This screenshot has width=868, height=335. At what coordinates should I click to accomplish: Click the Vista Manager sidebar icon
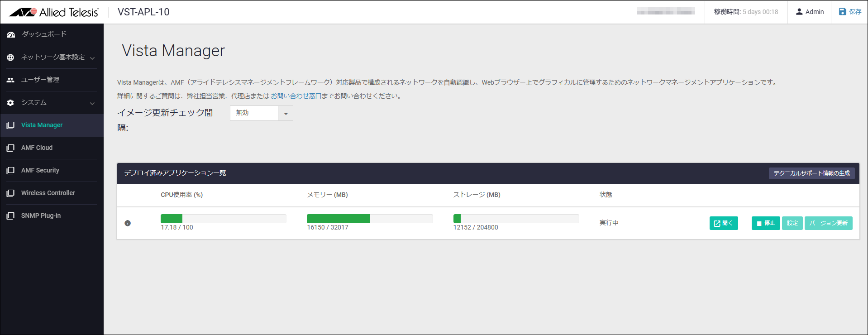[x=10, y=125]
